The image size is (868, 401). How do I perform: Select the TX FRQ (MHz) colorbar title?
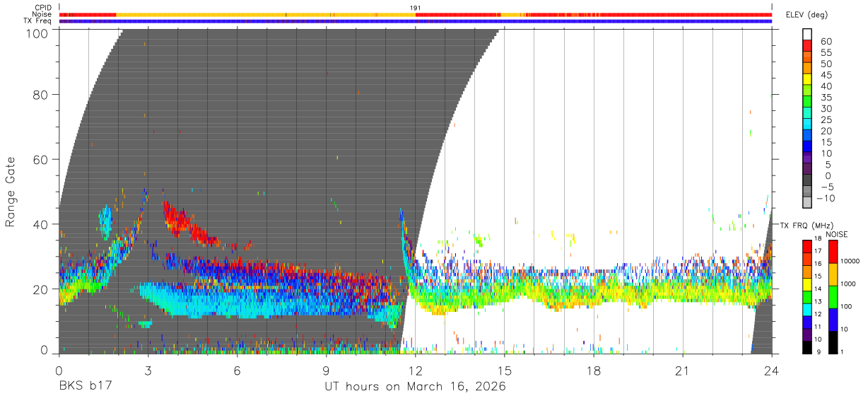point(805,225)
